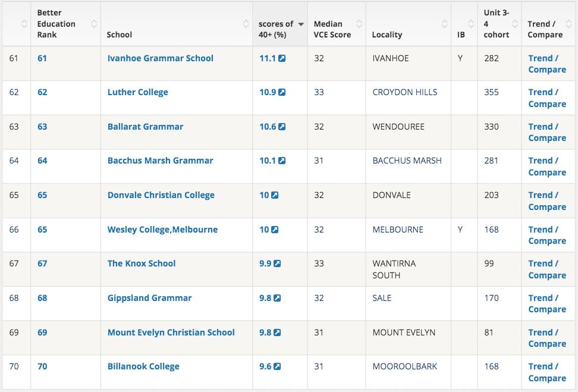Sort table by School column arrows

246,24
